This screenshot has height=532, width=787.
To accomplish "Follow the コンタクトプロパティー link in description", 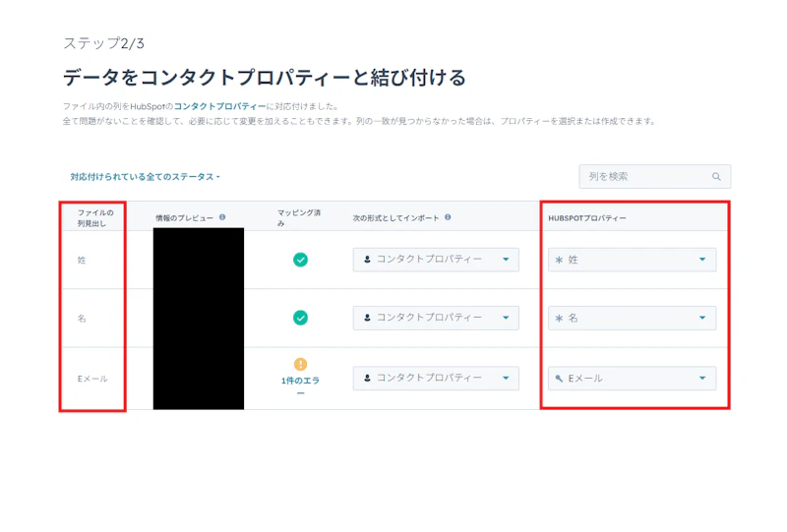I will 219,106.
